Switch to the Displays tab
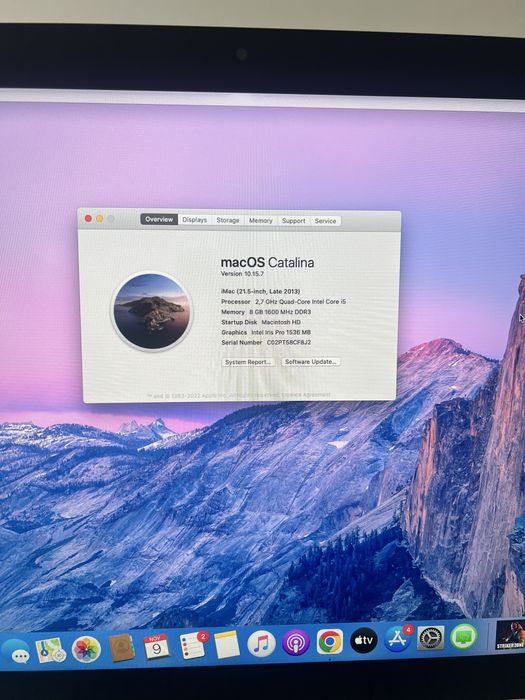This screenshot has height=700, width=525. [195, 220]
